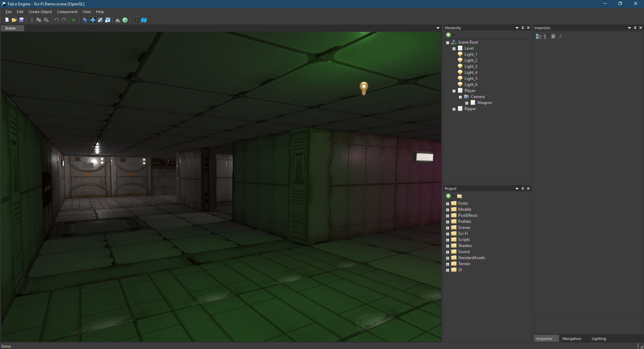Switch to the Lighting tab

599,339
